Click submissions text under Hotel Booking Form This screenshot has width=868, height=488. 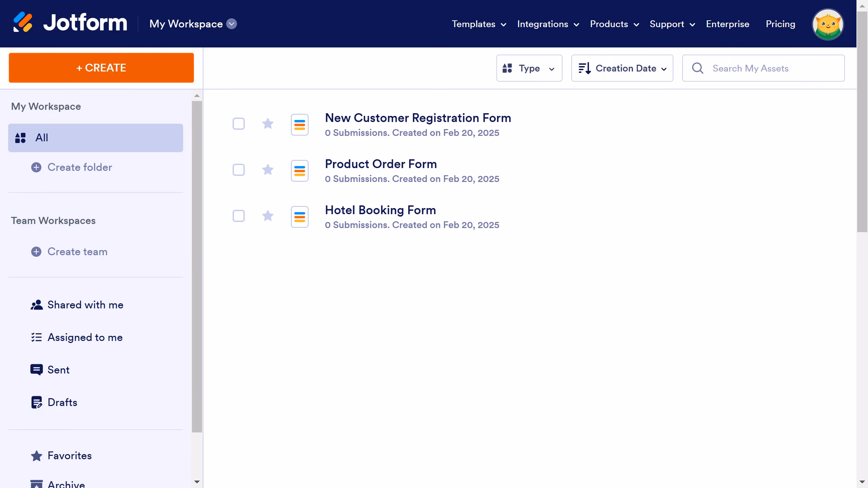click(412, 225)
